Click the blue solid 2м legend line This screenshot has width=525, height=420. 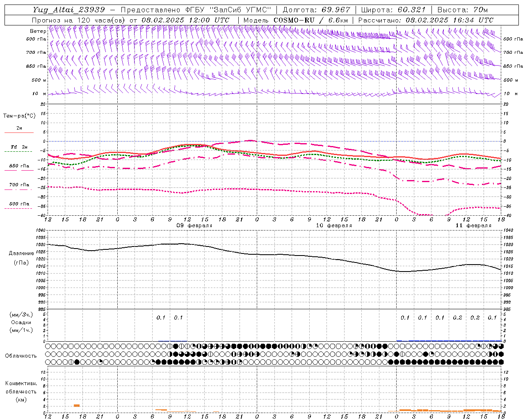coord(19,132)
